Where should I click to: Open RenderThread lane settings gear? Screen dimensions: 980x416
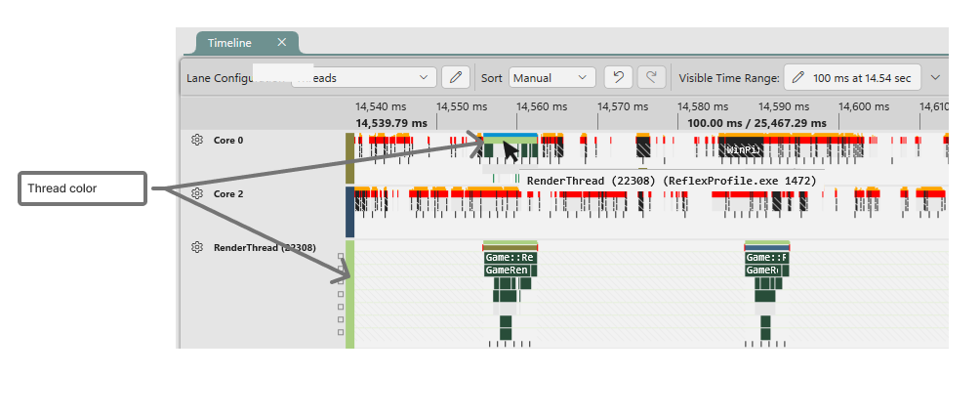pos(197,248)
